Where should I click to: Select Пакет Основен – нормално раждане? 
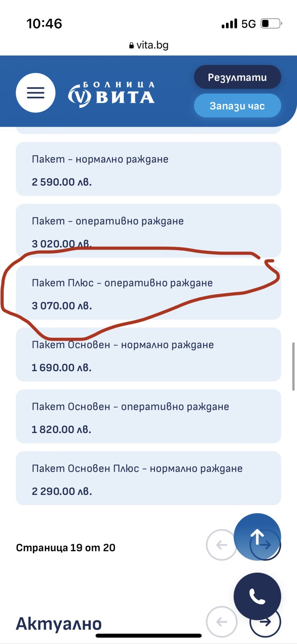tap(148, 355)
